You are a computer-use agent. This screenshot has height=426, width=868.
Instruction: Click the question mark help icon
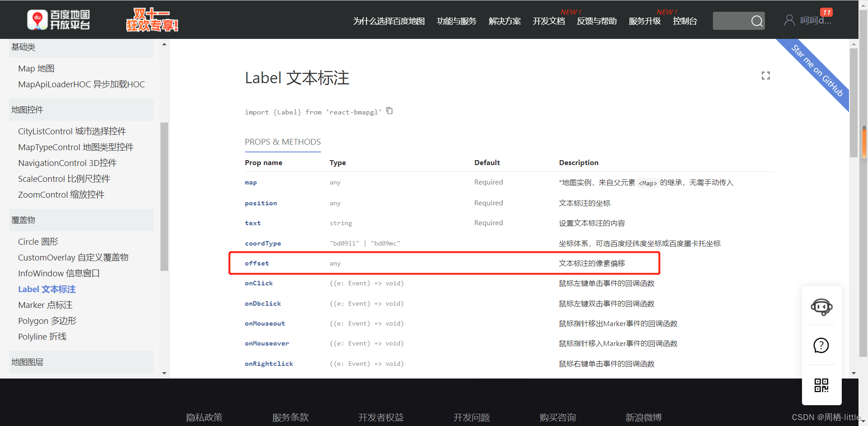click(x=821, y=346)
